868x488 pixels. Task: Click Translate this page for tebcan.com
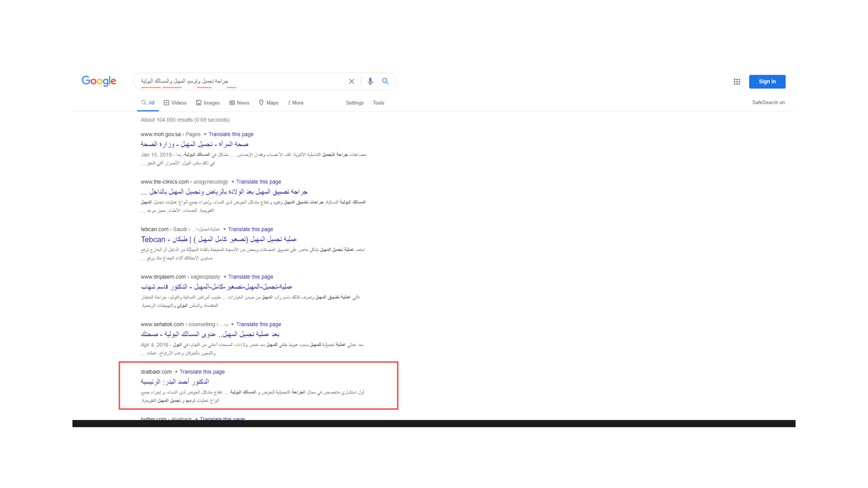click(250, 229)
